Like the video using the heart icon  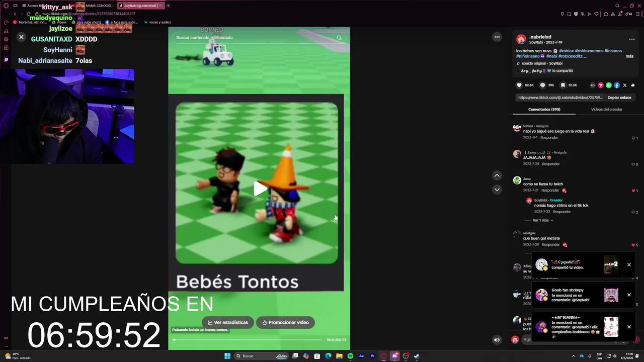pos(519,85)
